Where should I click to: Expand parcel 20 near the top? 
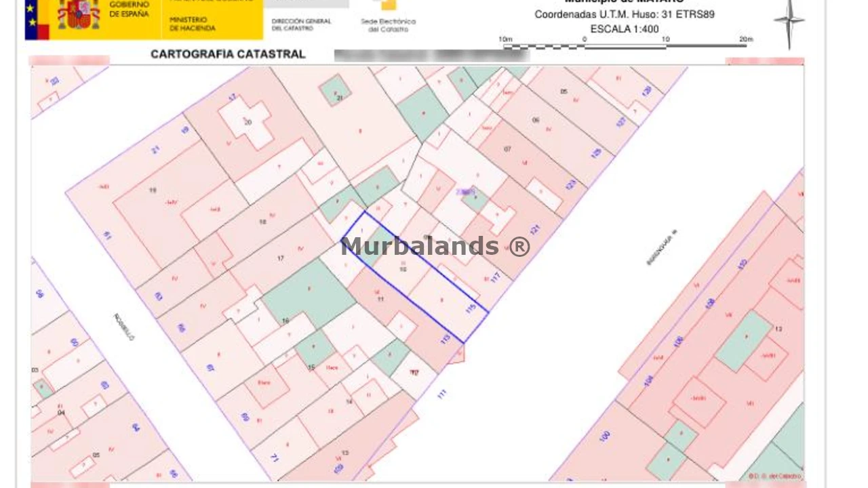click(248, 121)
